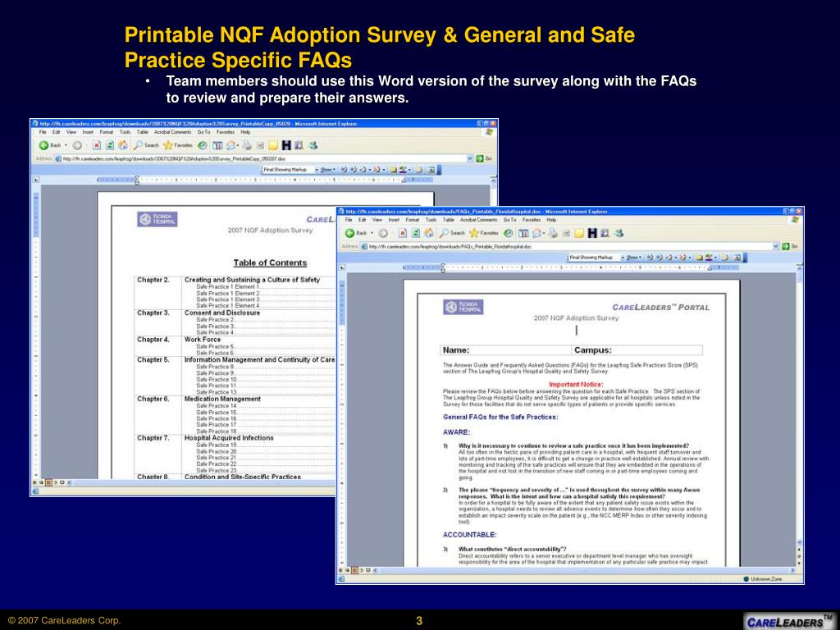Screen dimensions: 840x630
Task: Click Back button in FAQs window
Action: pos(356,233)
